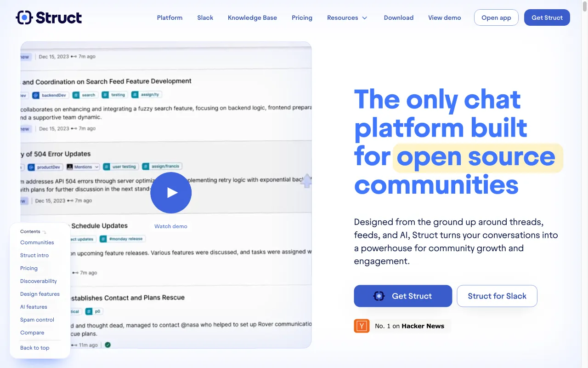Jump to Spam control section
The image size is (588, 368).
(x=37, y=320)
